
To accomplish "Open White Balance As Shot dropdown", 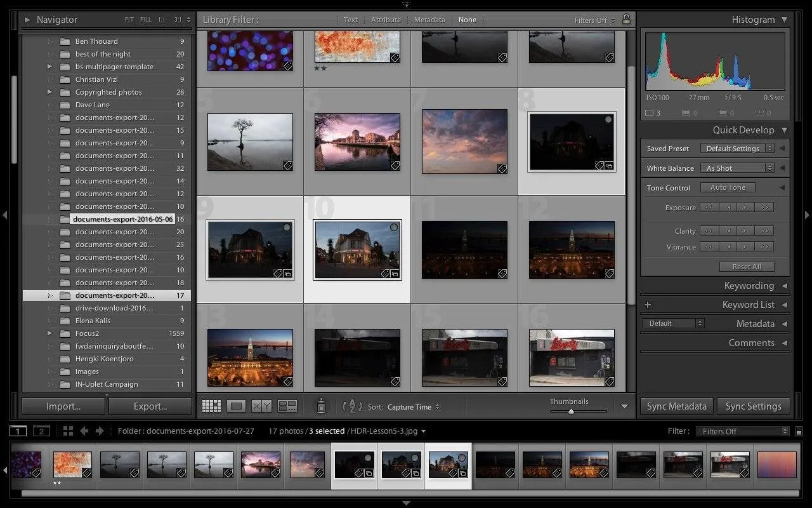I will click(737, 168).
